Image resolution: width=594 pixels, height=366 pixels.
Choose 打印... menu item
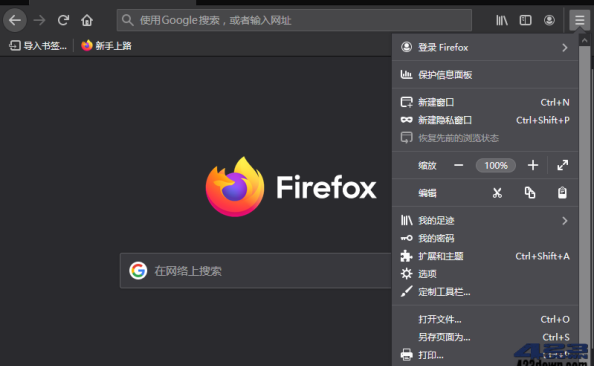[485, 355]
